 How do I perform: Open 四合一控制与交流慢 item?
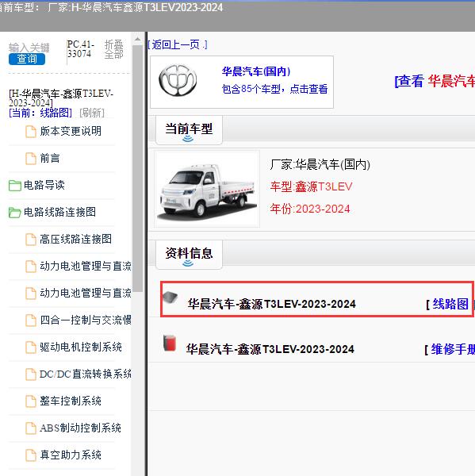[x=86, y=320]
